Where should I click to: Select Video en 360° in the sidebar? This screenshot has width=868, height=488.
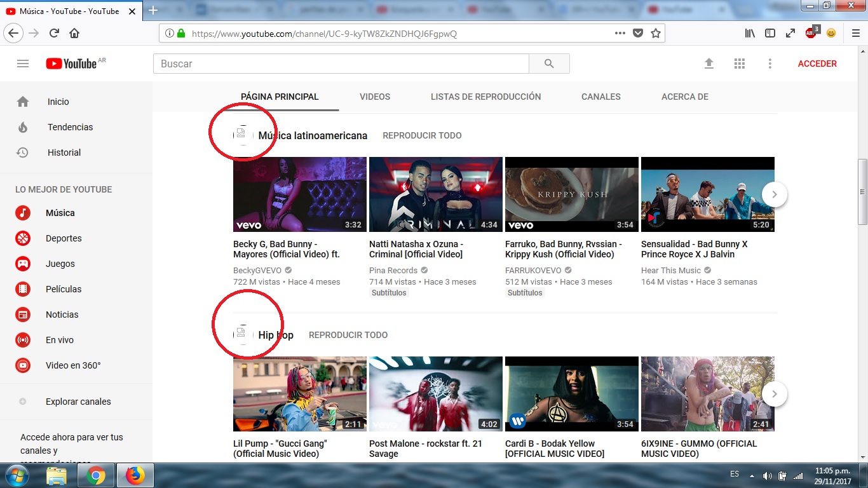pos(76,365)
